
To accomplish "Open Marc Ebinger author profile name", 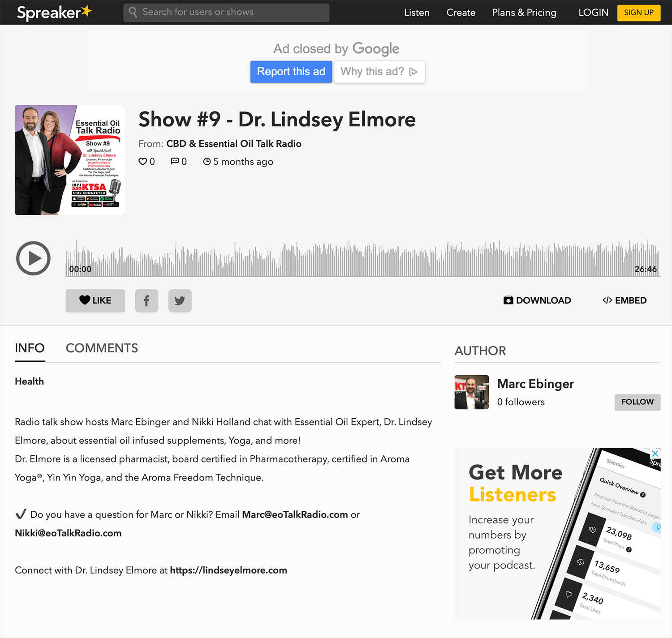I will pyautogui.click(x=535, y=384).
